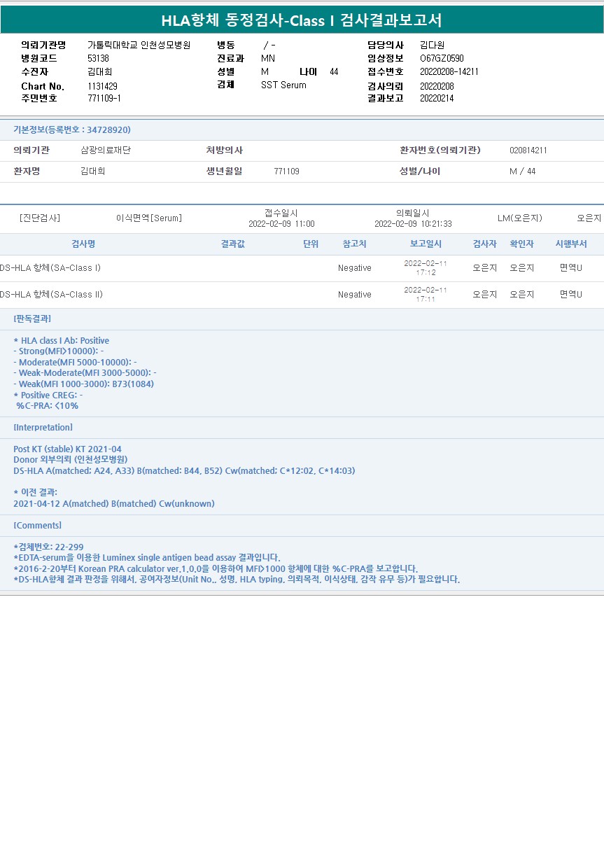Click the [Interpretation] section heading
The image size is (604, 868).
click(x=43, y=427)
